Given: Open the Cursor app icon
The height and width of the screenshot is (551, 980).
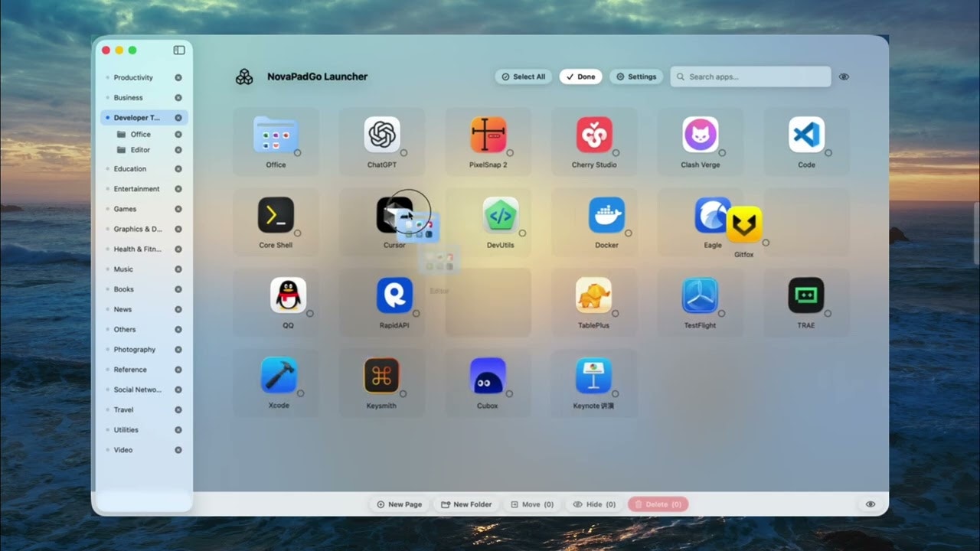Looking at the screenshot, I should pos(394,216).
